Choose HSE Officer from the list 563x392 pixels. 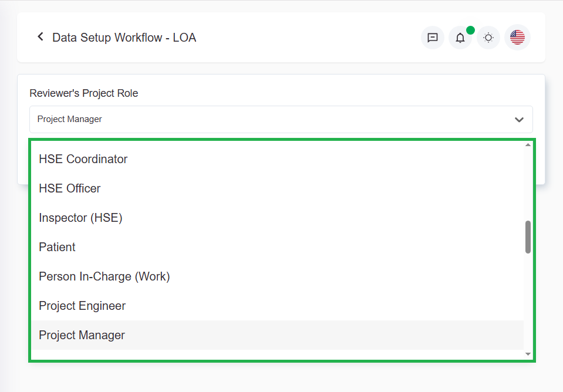(x=69, y=188)
